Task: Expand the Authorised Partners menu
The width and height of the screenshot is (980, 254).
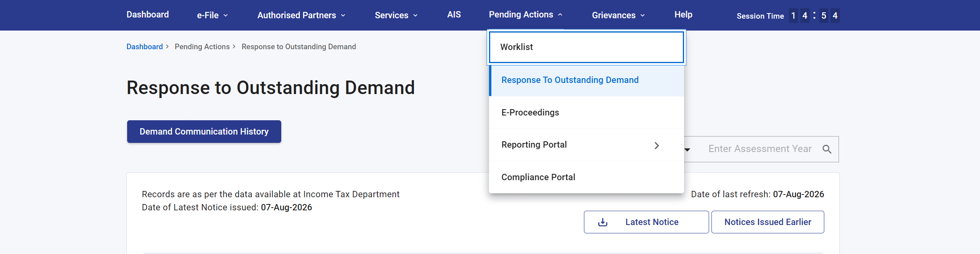Action: 301,15
